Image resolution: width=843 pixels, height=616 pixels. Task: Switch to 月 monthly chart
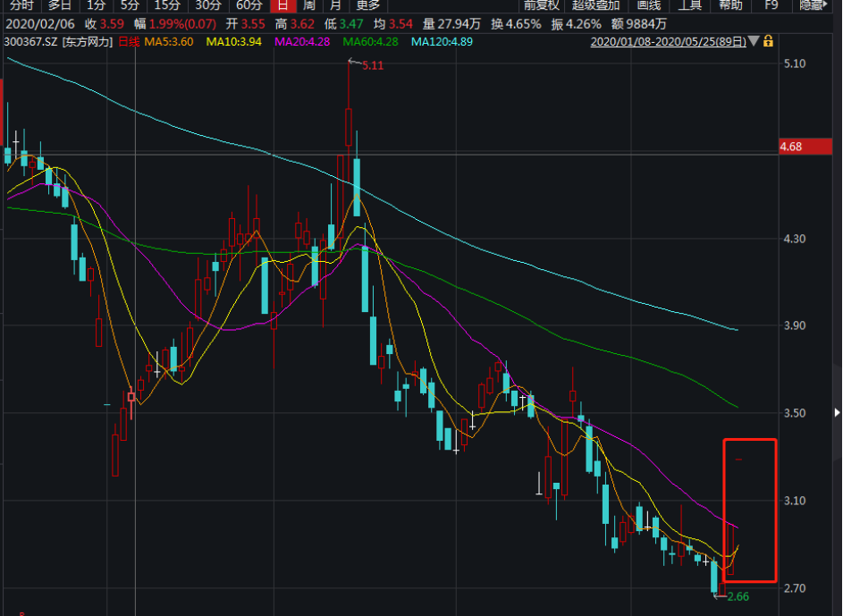tap(334, 4)
